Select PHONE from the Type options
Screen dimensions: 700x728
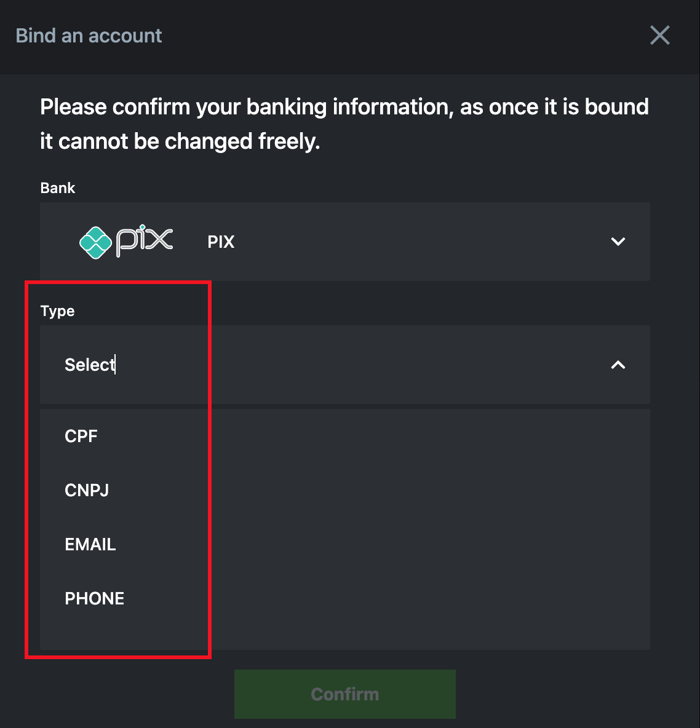click(95, 599)
